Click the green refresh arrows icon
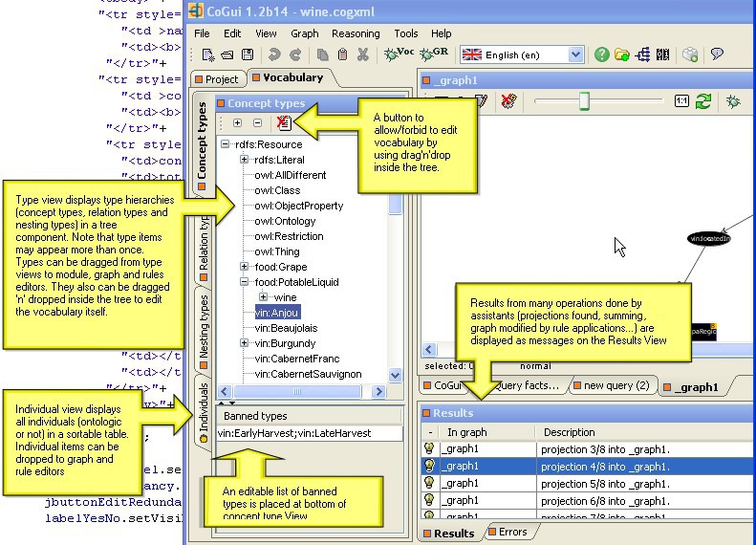This screenshot has height=545, width=756. 703,101
